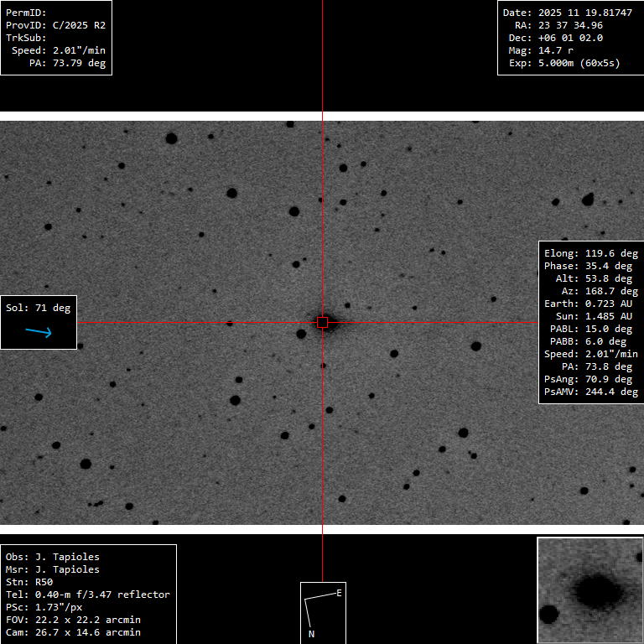Click the FOV: 22.2 x 22.2 arcmin line
Screen dimensions: 644x644
click(x=73, y=620)
